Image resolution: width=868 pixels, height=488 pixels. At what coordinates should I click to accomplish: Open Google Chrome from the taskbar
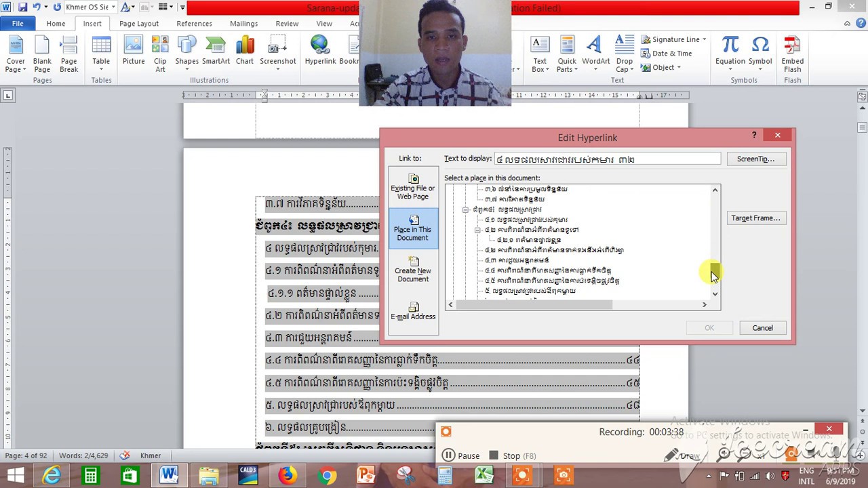(326, 476)
